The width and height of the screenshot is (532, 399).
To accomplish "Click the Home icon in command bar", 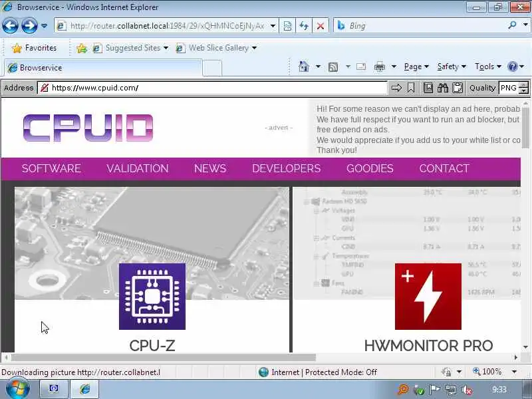I will (304, 66).
